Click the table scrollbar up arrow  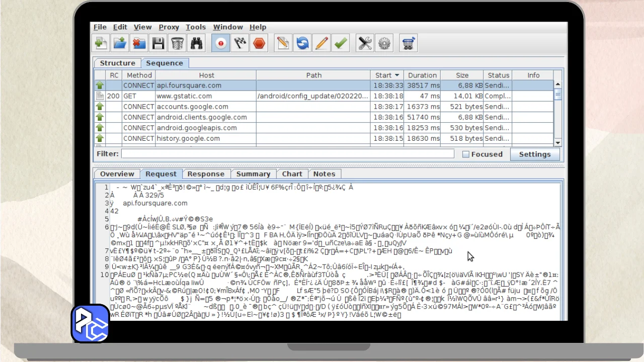[558, 84]
